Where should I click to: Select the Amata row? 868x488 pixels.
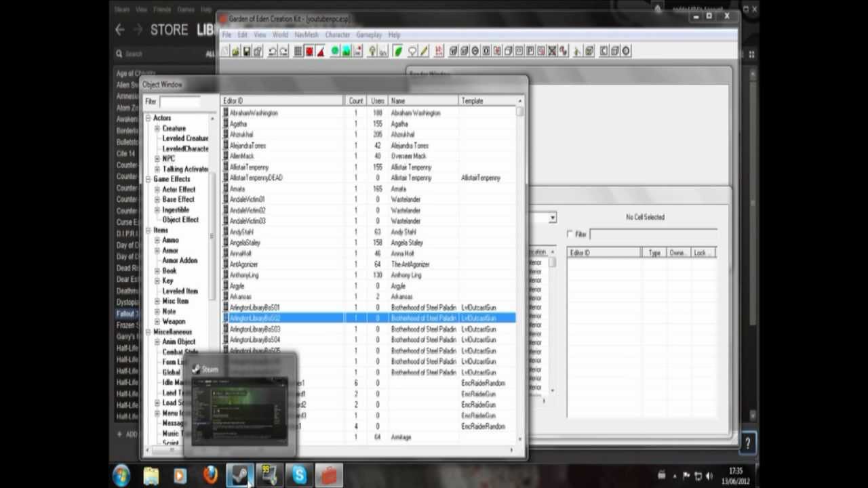368,188
